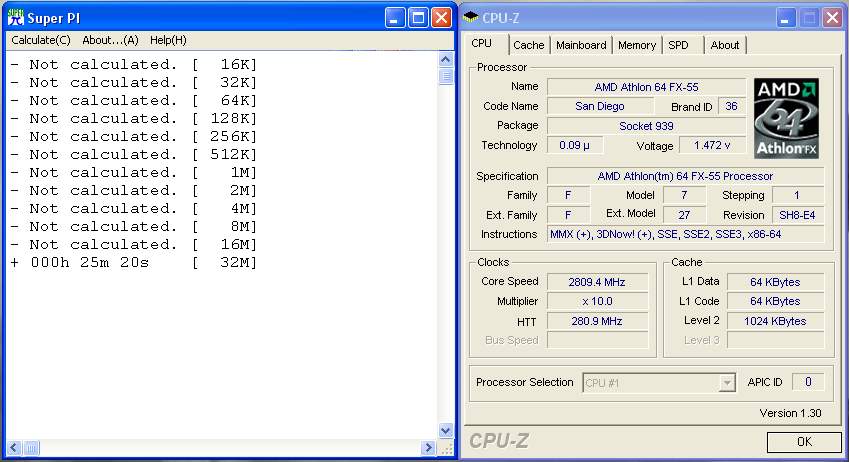Click the empty Level 3 cache field
The width and height of the screenshot is (849, 462).
click(x=775, y=340)
